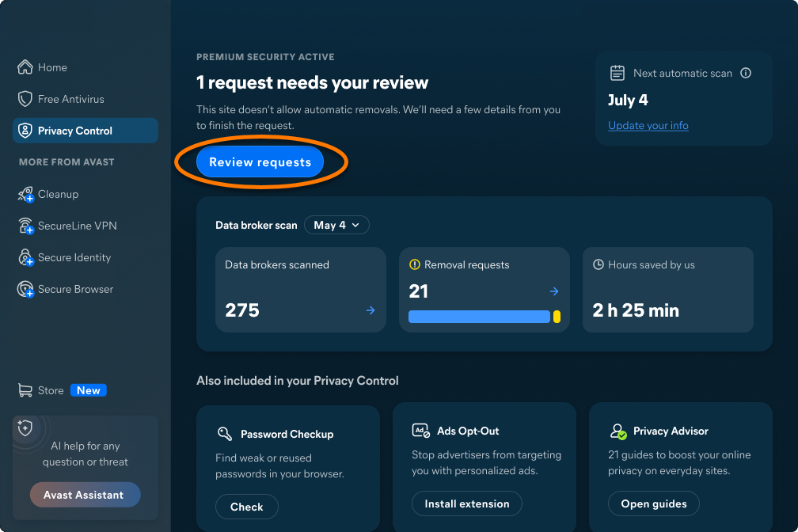Click Check under Password Checkup
Screen dimensions: 798x532
(247, 507)
